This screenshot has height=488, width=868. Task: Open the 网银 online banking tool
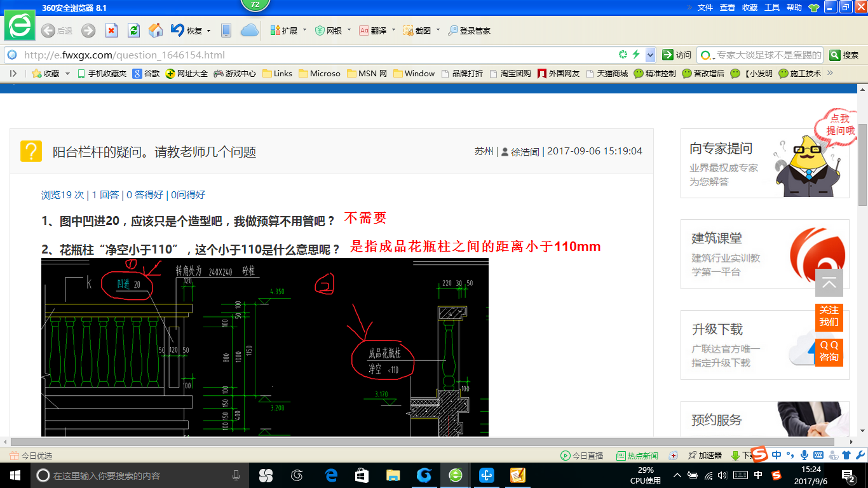click(329, 30)
